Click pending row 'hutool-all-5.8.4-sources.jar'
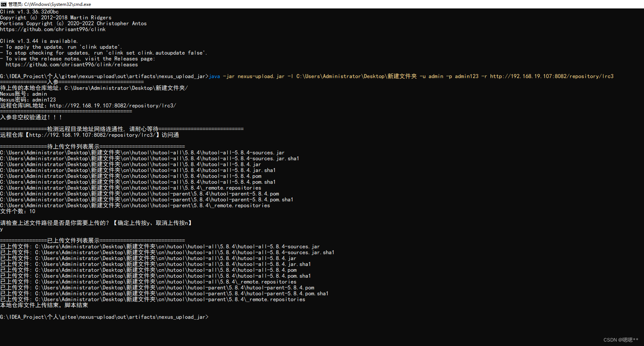Screen dimensions: 644x346 pos(142,153)
